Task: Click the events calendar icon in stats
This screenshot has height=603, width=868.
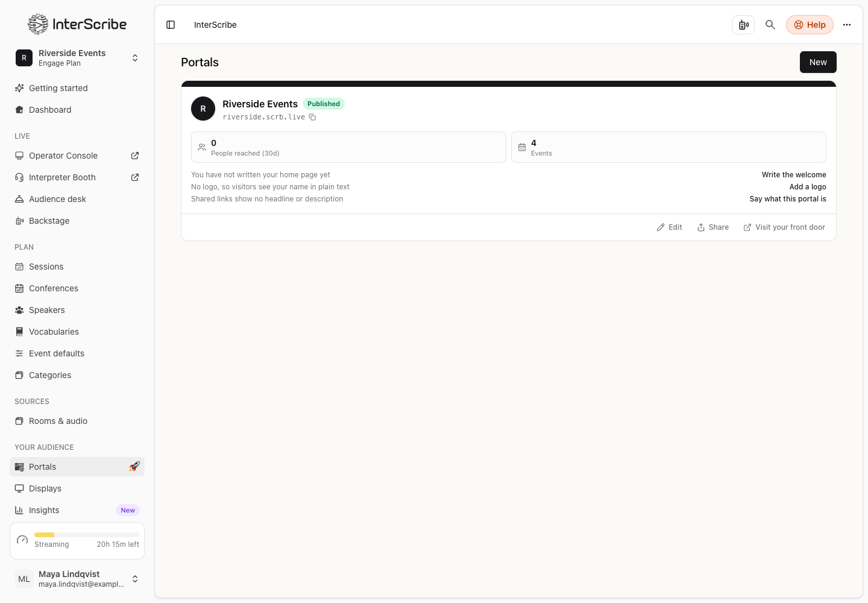Action: [x=522, y=147]
